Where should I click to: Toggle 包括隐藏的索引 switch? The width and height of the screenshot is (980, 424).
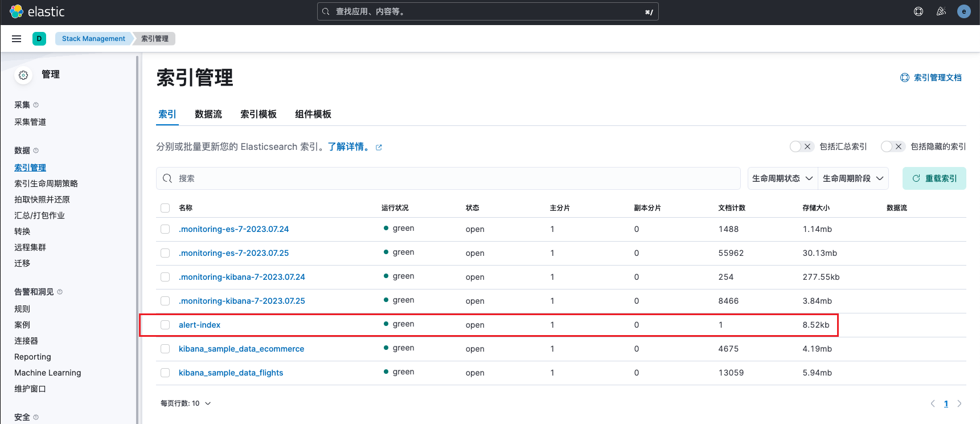[x=893, y=146]
